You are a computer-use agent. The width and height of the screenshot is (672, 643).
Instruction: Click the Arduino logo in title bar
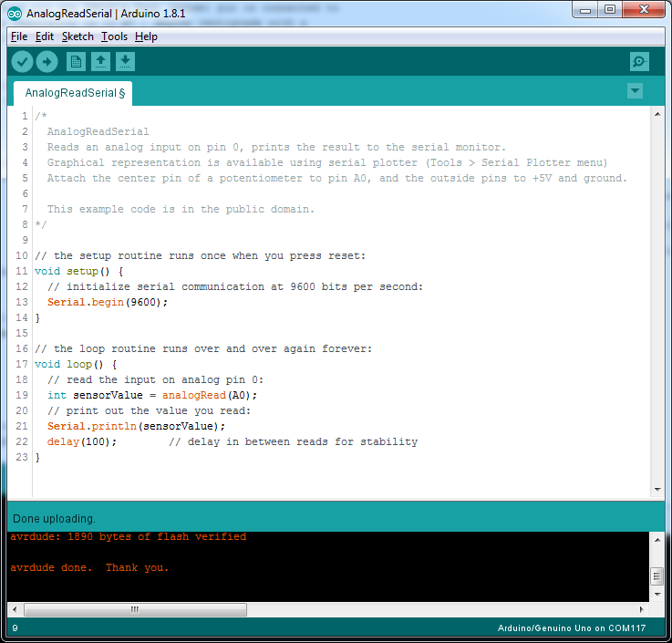[x=15, y=14]
